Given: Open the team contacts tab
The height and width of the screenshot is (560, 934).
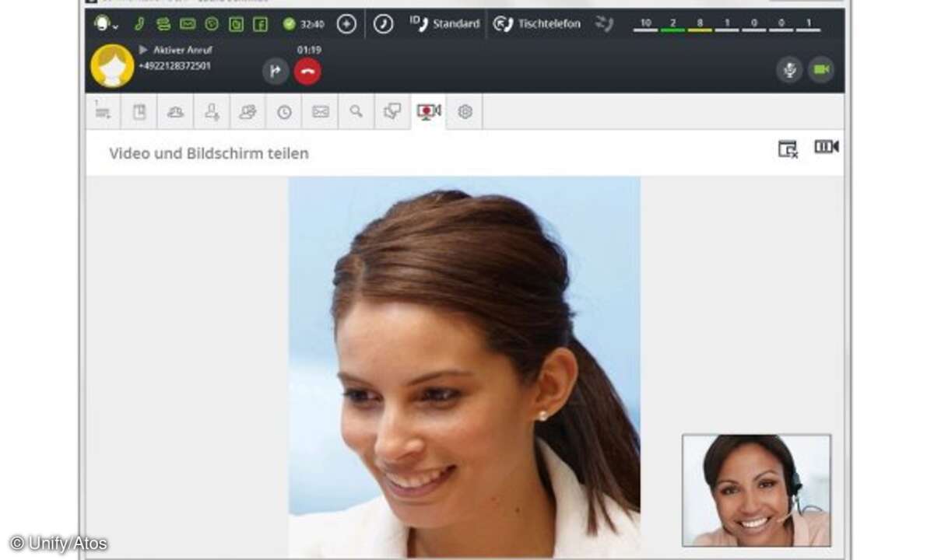Looking at the screenshot, I should (x=248, y=112).
